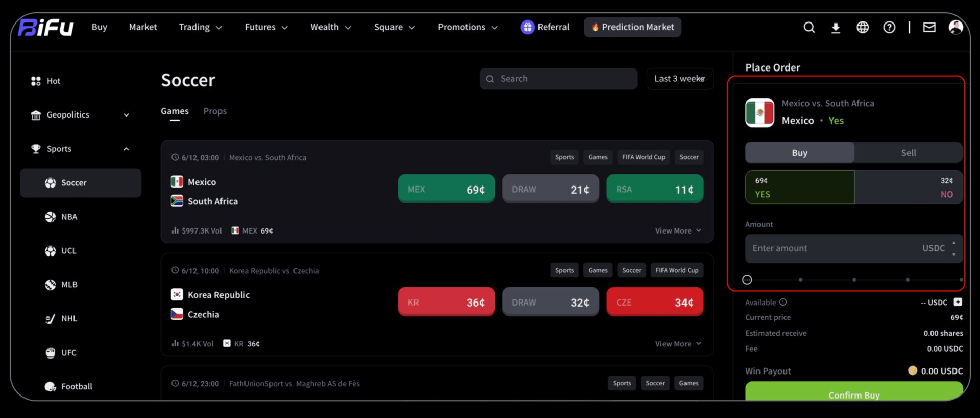
Task: Click the Mexico flag in match card
Action: click(177, 181)
